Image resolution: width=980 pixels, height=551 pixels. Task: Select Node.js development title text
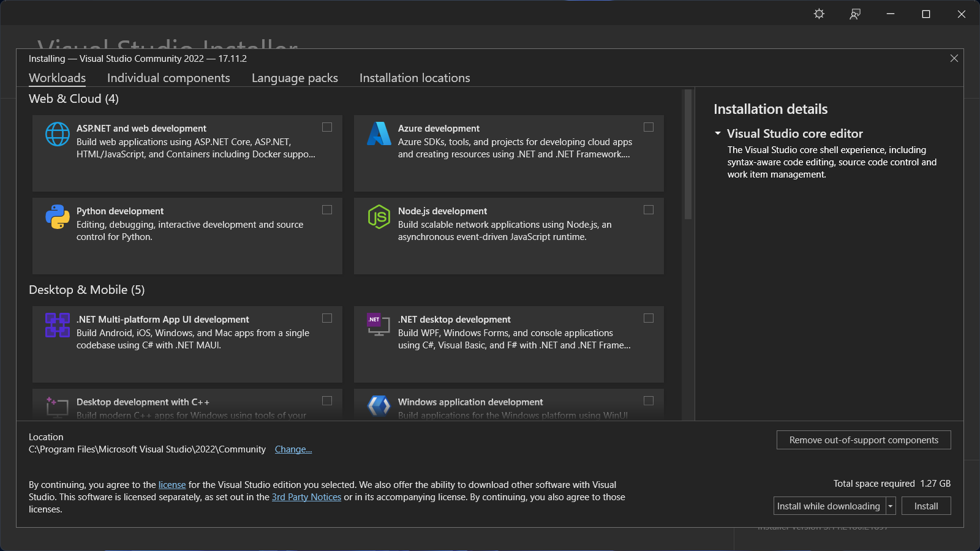(442, 211)
